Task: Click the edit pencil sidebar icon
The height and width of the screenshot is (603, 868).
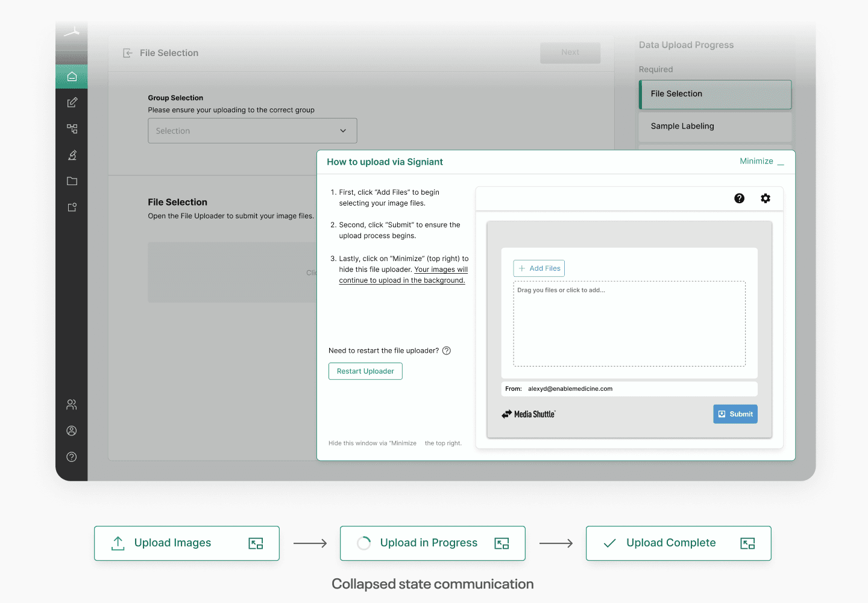Action: pos(72,103)
